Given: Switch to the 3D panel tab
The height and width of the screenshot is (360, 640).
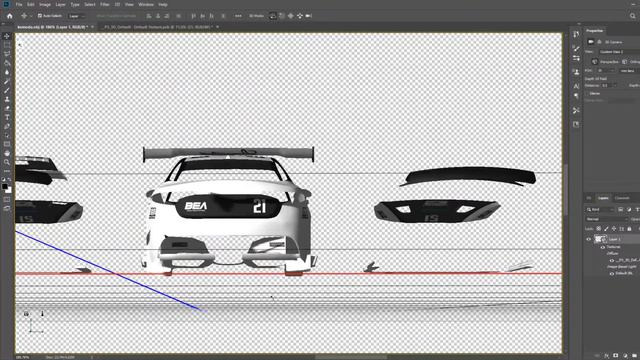Looking at the screenshot, I should coord(589,198).
